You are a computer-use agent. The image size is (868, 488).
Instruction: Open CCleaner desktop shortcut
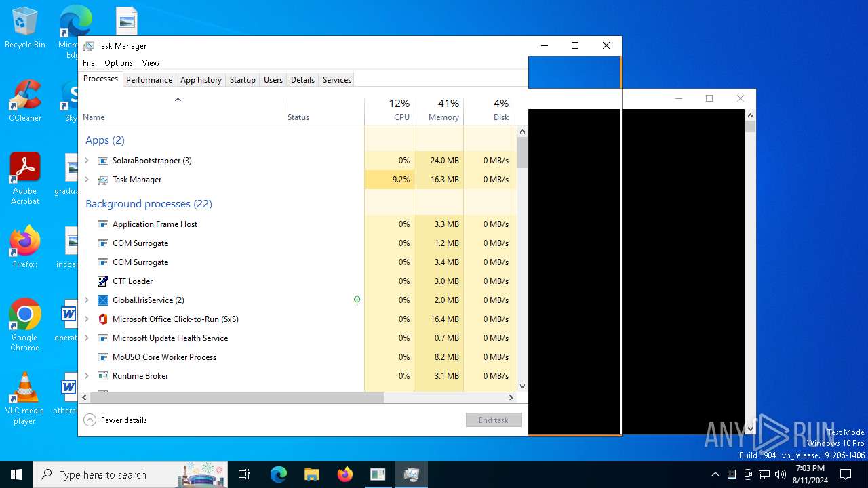coord(25,101)
